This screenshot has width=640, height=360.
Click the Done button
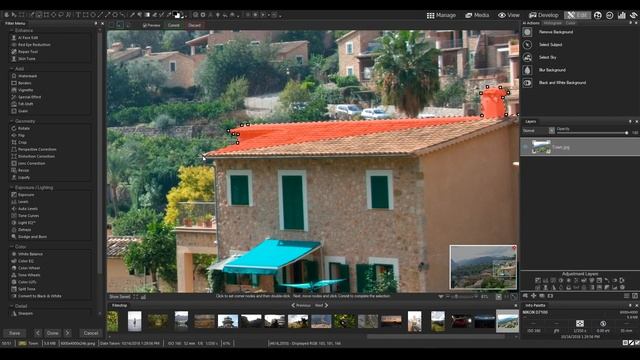(52, 333)
